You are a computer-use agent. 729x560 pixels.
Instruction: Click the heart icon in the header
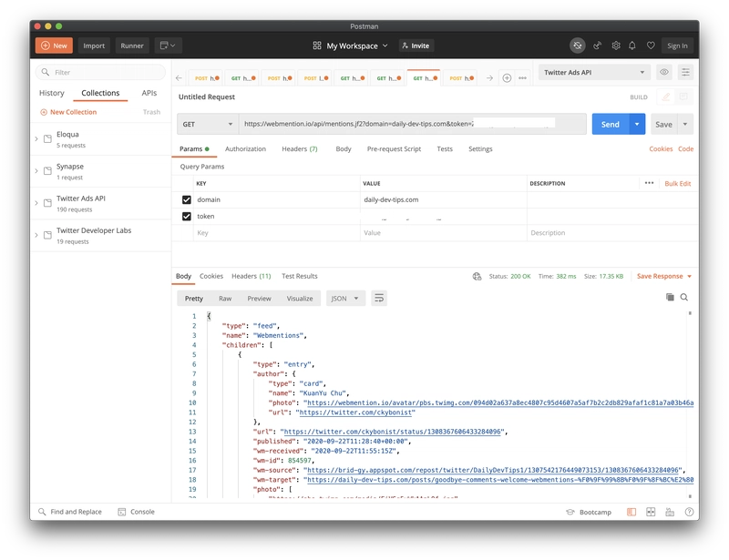click(651, 46)
